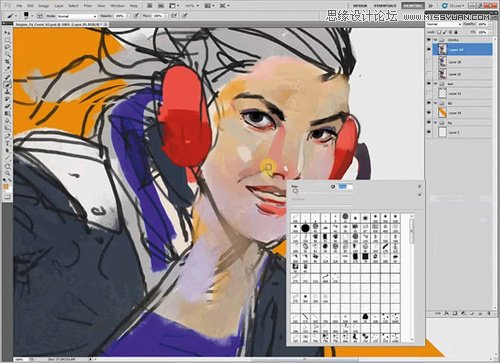
Task: Select the Move tool
Action: pyautogui.click(x=7, y=33)
